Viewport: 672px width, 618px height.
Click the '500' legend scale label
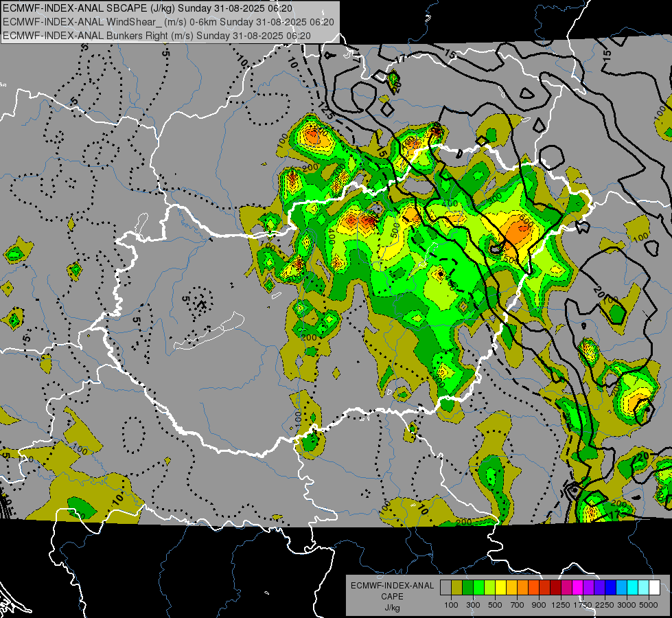(x=495, y=605)
